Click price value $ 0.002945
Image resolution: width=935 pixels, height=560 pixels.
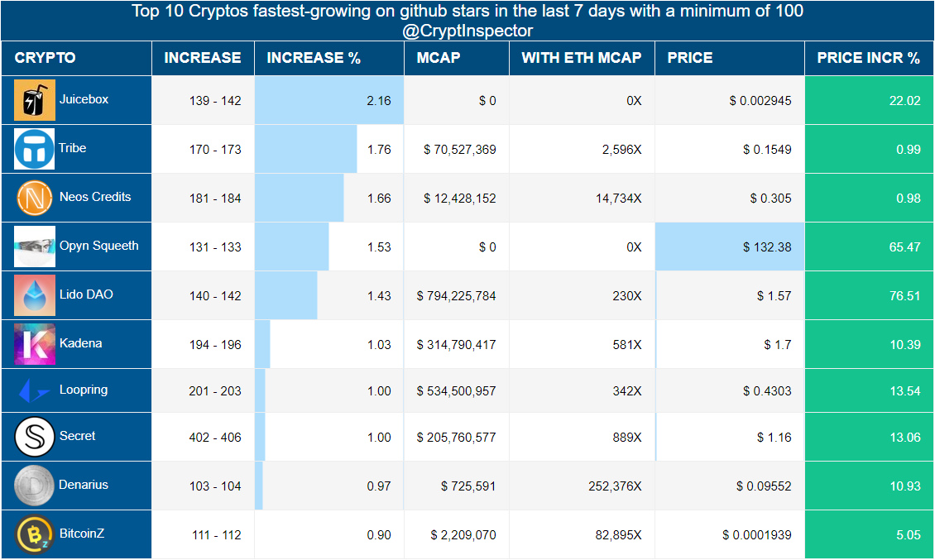click(x=760, y=101)
